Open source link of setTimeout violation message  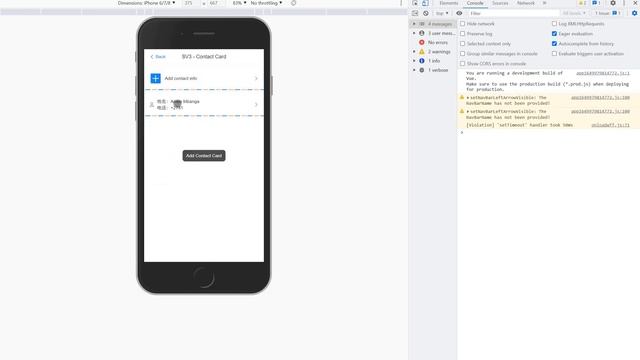coord(610,125)
